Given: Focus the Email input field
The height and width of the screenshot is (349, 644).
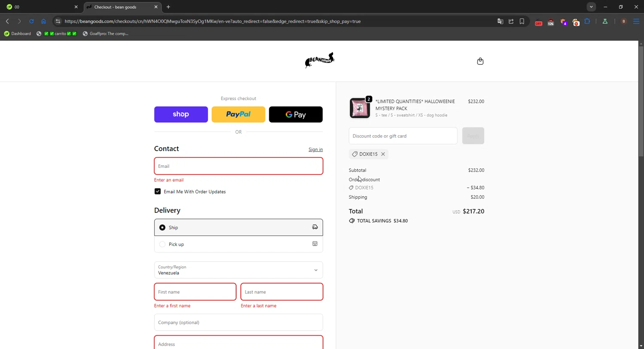Looking at the screenshot, I should coord(238,166).
